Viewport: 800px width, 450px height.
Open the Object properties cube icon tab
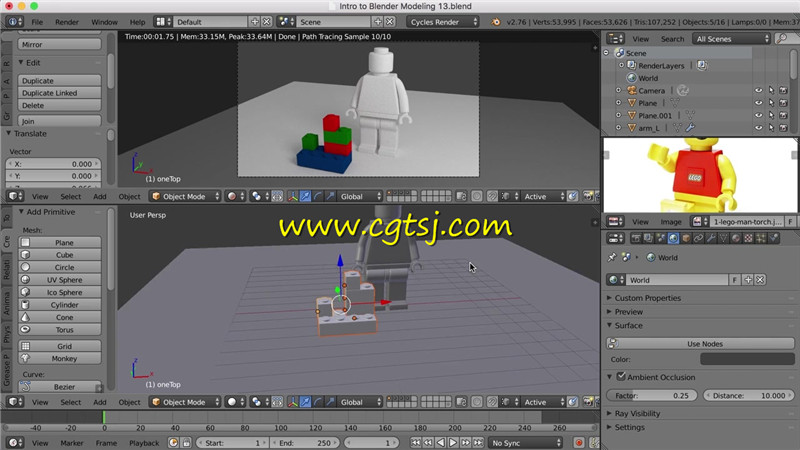coord(686,238)
